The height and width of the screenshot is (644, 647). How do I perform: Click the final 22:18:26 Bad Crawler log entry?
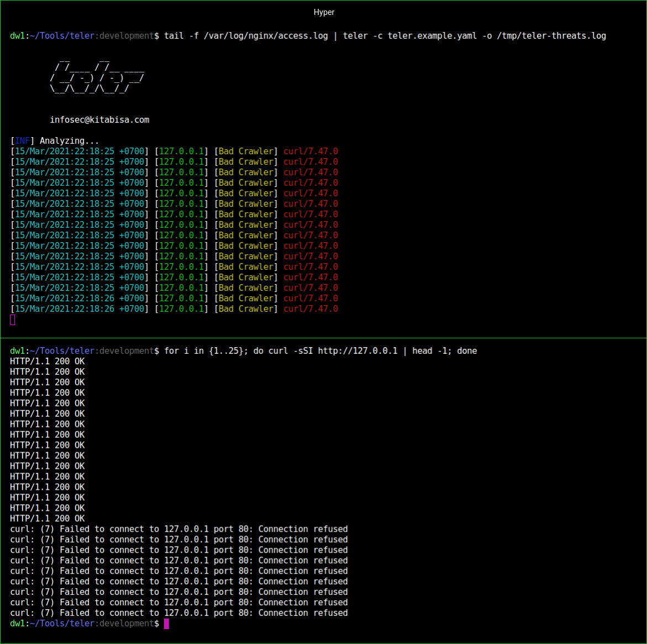pyautogui.click(x=174, y=309)
